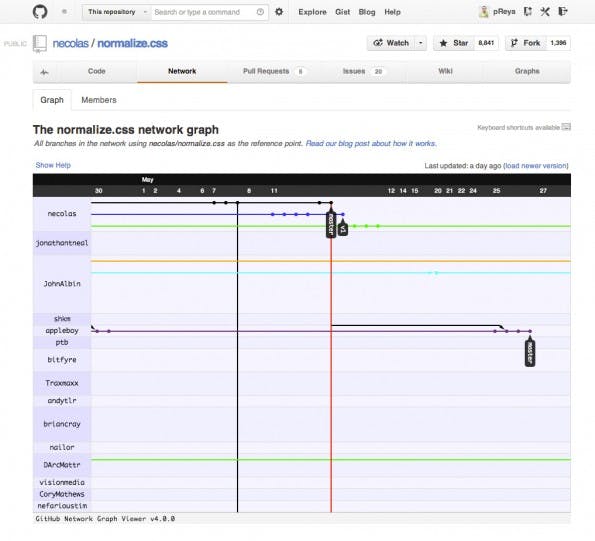Screen dimensions: 595x541
Task: Open Gist from the top navigation
Action: [342, 12]
